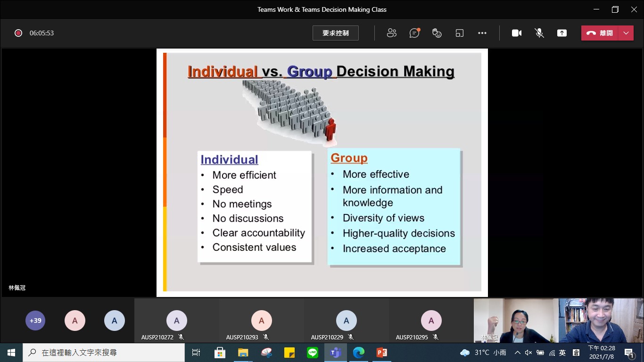
Task: Expand the leave options dropdown arrow
Action: 626,33
